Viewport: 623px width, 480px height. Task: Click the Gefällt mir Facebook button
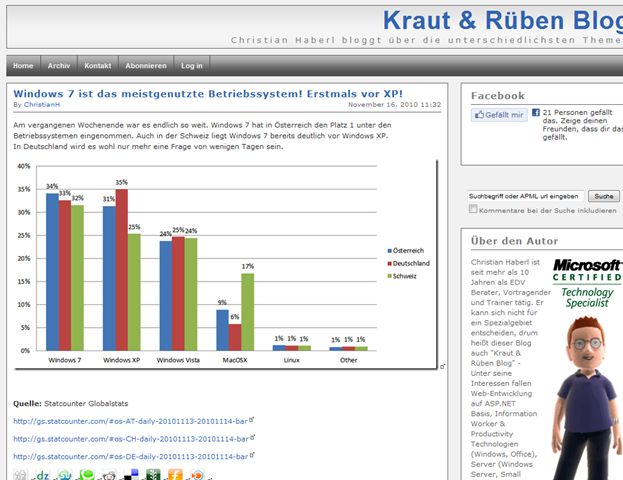point(499,115)
